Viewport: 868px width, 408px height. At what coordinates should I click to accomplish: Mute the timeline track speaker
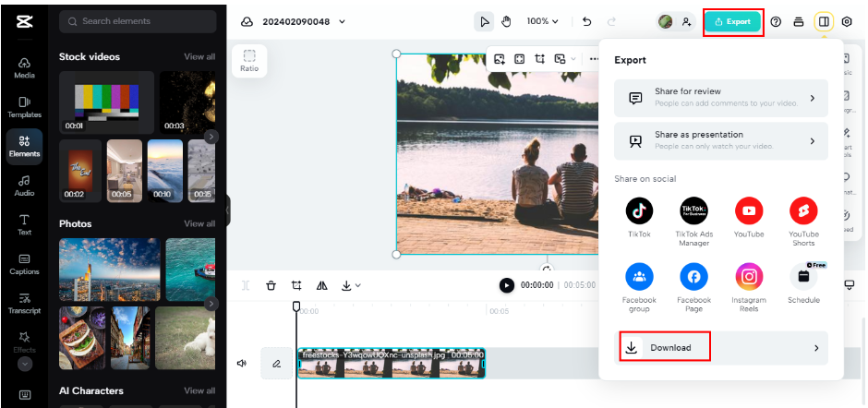[241, 364]
